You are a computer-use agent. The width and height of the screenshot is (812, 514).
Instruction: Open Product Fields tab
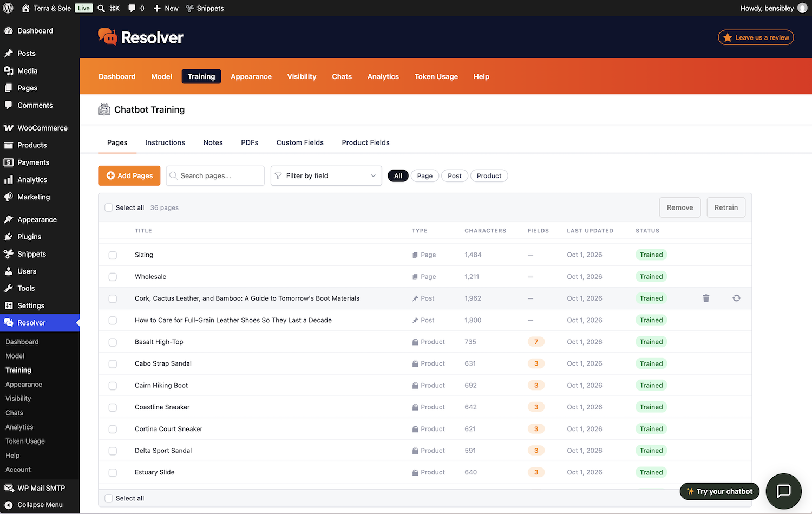pos(365,142)
